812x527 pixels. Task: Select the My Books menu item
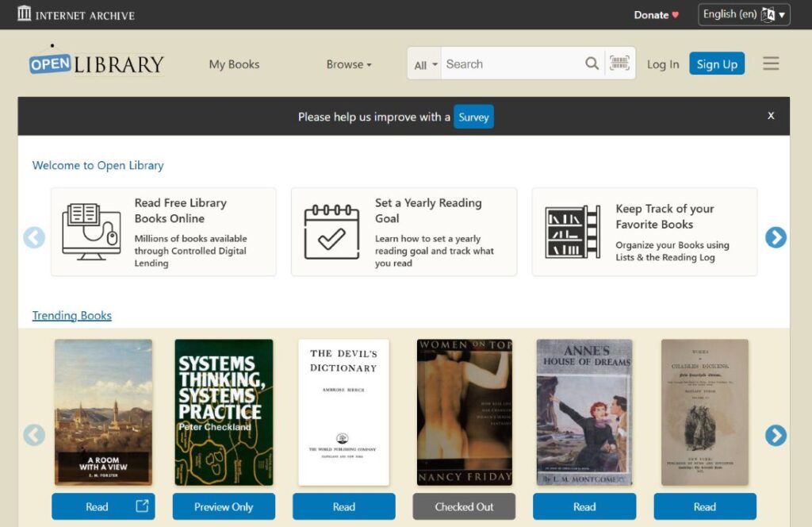coord(234,64)
